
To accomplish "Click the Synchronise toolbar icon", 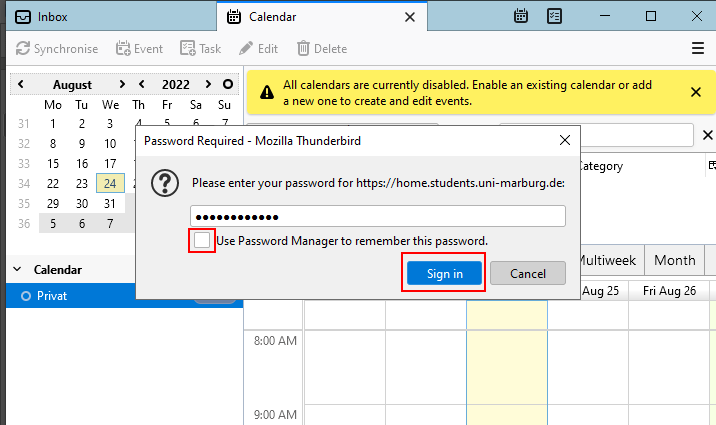I will point(24,48).
